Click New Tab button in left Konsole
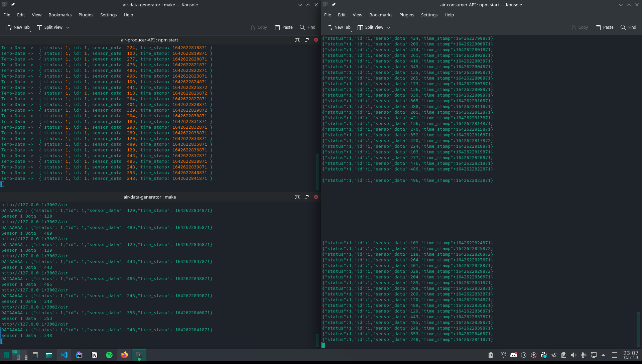 coord(18,27)
